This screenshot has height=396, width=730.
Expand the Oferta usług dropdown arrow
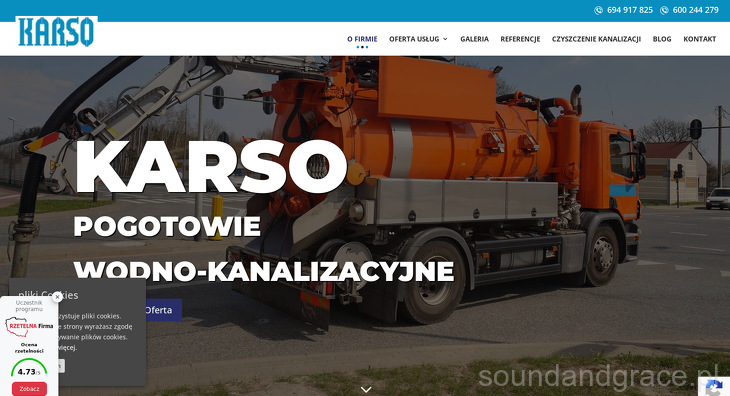coord(445,39)
